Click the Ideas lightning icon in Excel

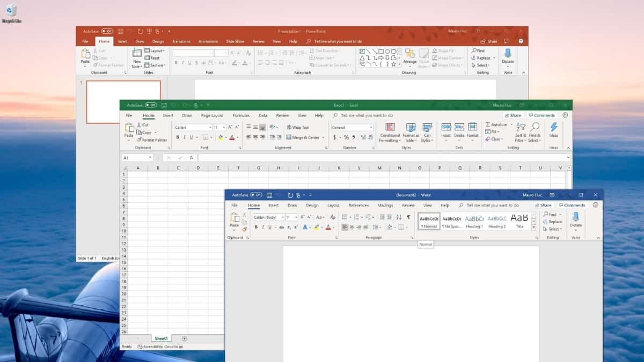coord(553,127)
